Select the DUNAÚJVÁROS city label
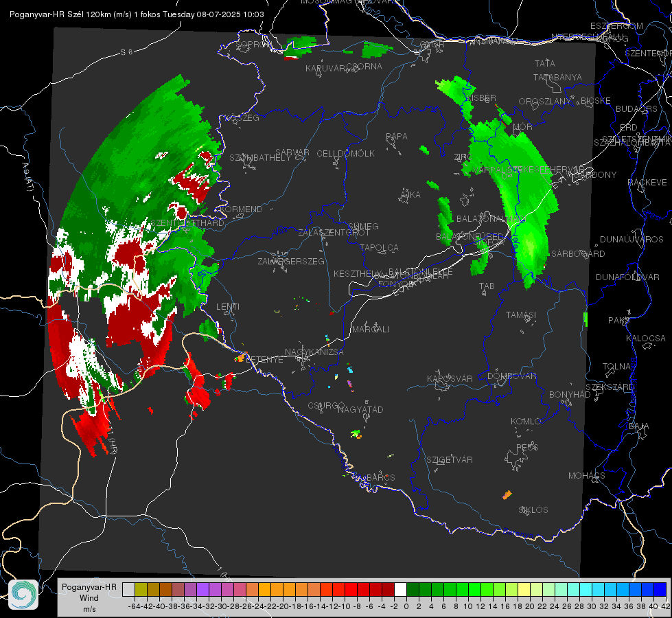This screenshot has height=618, width=672. pos(632,240)
